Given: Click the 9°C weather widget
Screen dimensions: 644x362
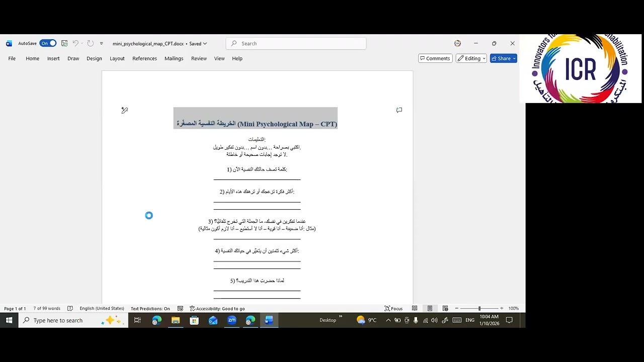Looking at the screenshot, I should pos(367,320).
